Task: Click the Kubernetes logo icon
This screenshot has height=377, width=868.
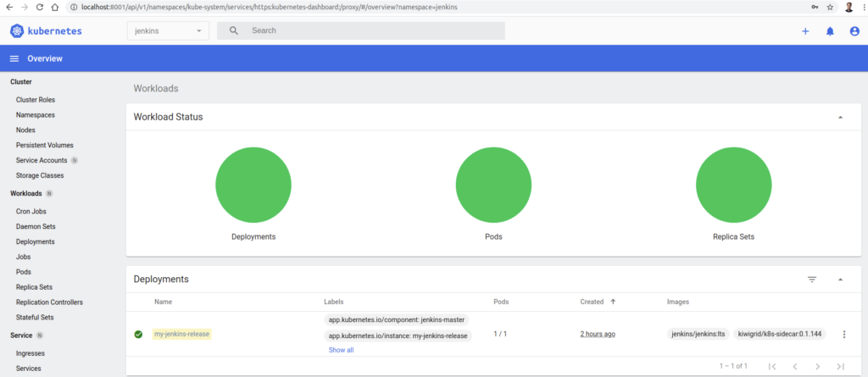Action: coord(18,30)
